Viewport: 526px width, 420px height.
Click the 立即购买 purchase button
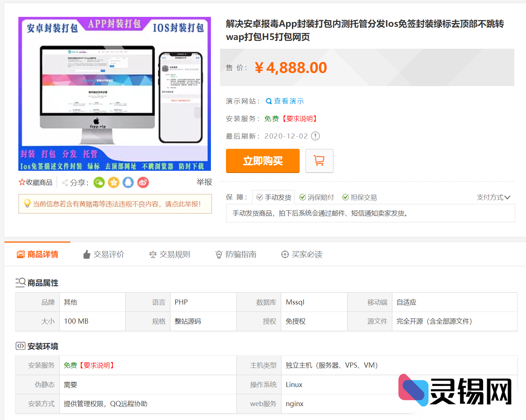tap(263, 161)
